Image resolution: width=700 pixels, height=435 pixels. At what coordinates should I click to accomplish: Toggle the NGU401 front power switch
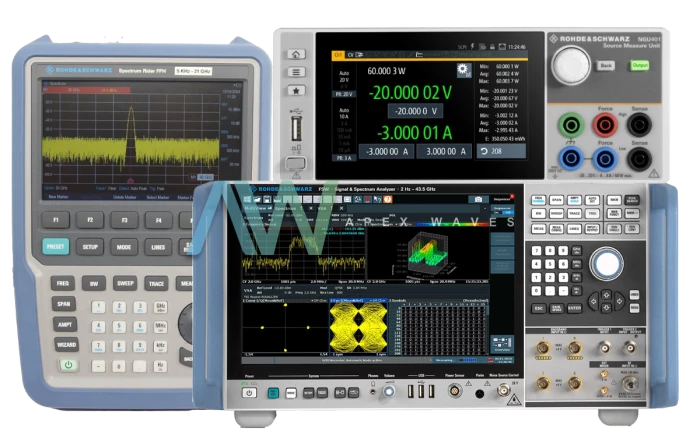point(296,163)
